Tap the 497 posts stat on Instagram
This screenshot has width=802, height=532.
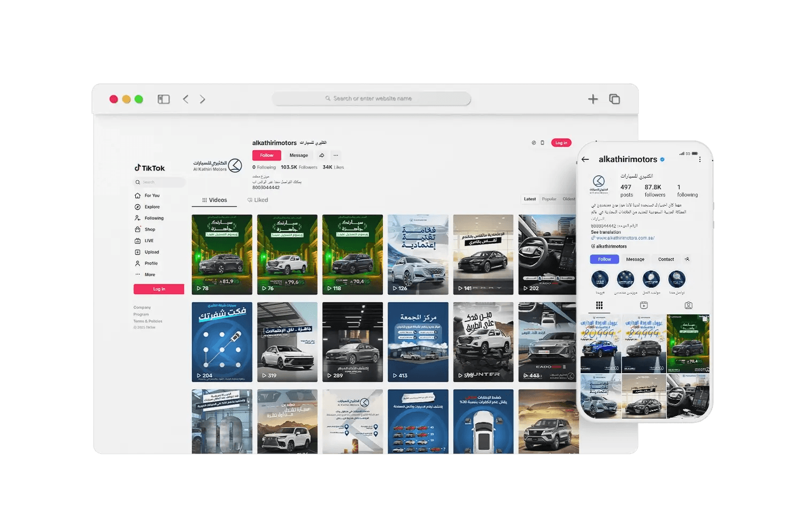tap(627, 191)
